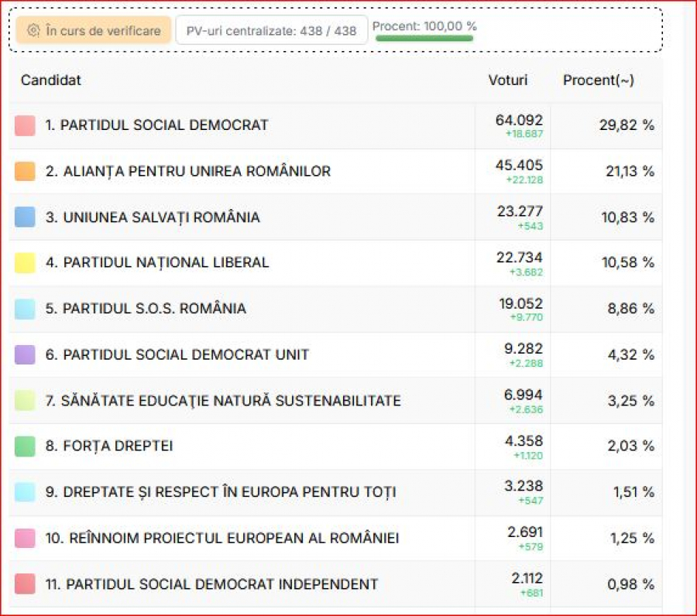The image size is (697, 616).
Task: Click vote count 2.112
Action: pos(527,578)
